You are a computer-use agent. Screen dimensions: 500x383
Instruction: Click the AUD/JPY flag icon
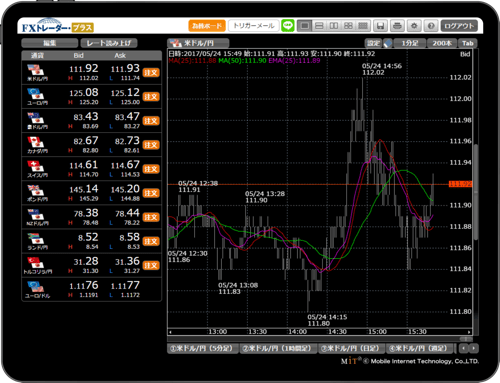pyautogui.click(x=36, y=118)
